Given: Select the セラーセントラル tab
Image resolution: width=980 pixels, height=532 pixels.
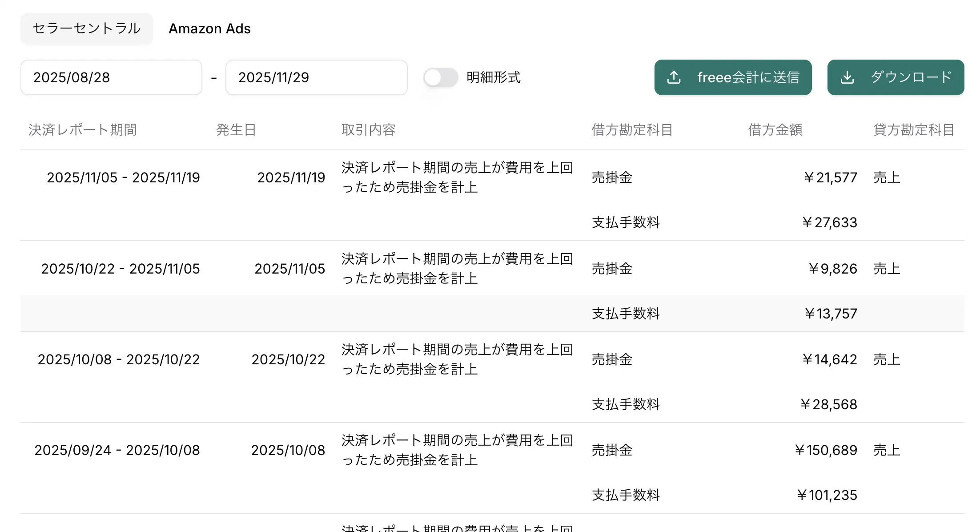Looking at the screenshot, I should [x=86, y=28].
